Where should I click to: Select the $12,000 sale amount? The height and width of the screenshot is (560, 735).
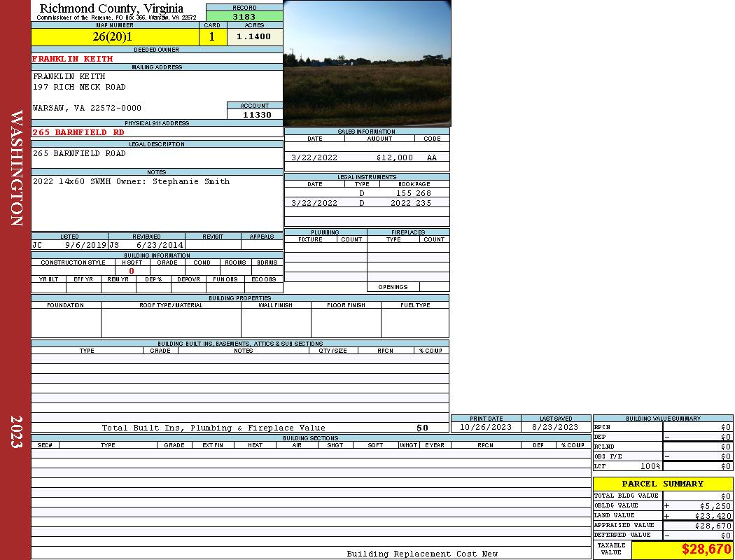click(394, 157)
